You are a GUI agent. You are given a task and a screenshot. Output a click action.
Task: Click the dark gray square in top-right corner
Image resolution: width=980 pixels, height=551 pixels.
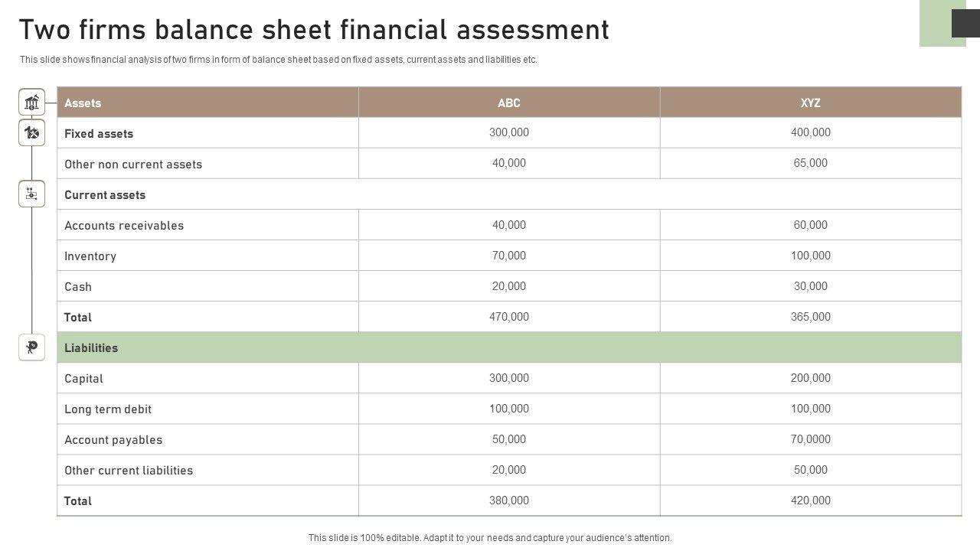tap(965, 23)
